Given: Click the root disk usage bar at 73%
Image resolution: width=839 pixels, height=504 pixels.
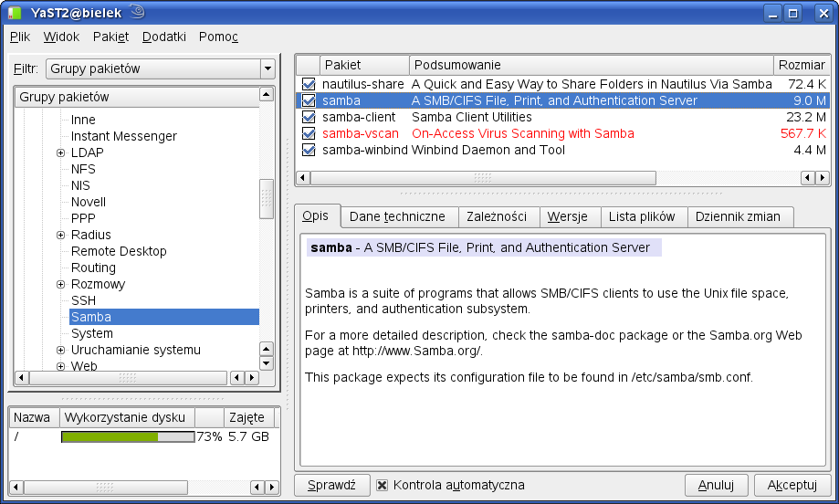Looking at the screenshot, I should [x=128, y=437].
